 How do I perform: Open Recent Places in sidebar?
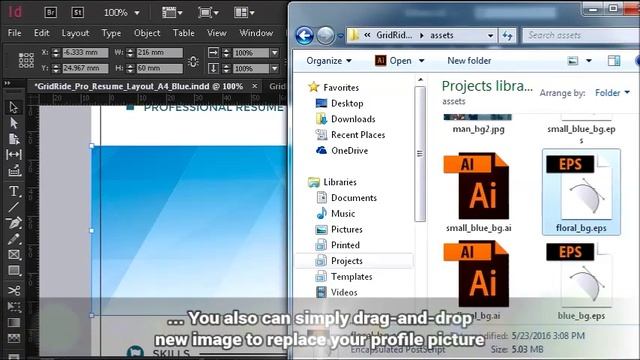pos(358,135)
